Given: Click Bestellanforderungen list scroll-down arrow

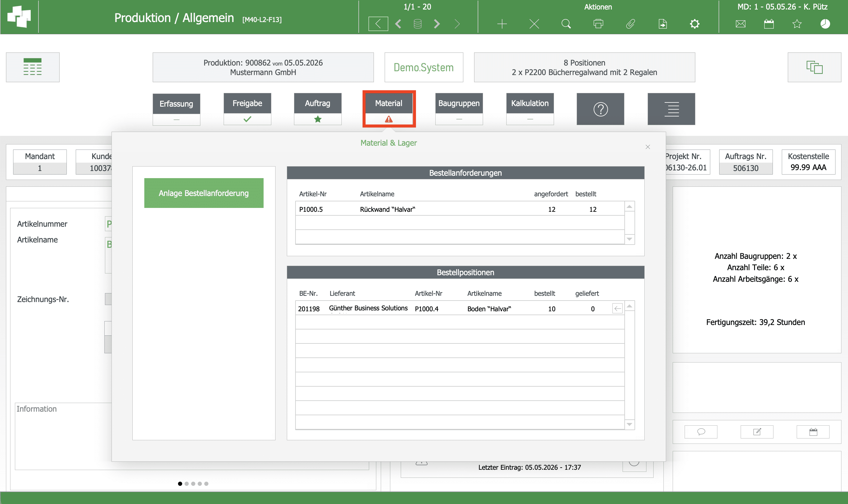Looking at the screenshot, I should (629, 239).
